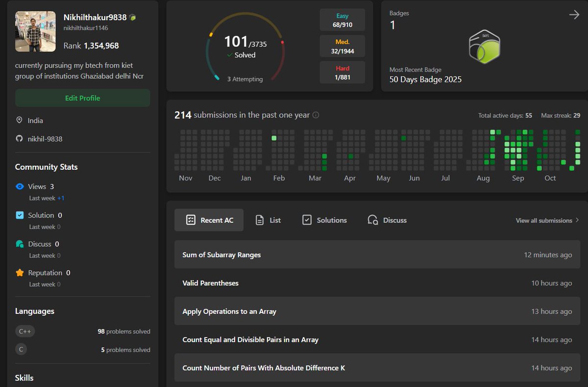Open the nikhil-9838 GitHub link
This screenshot has width=588, height=387.
pos(45,139)
